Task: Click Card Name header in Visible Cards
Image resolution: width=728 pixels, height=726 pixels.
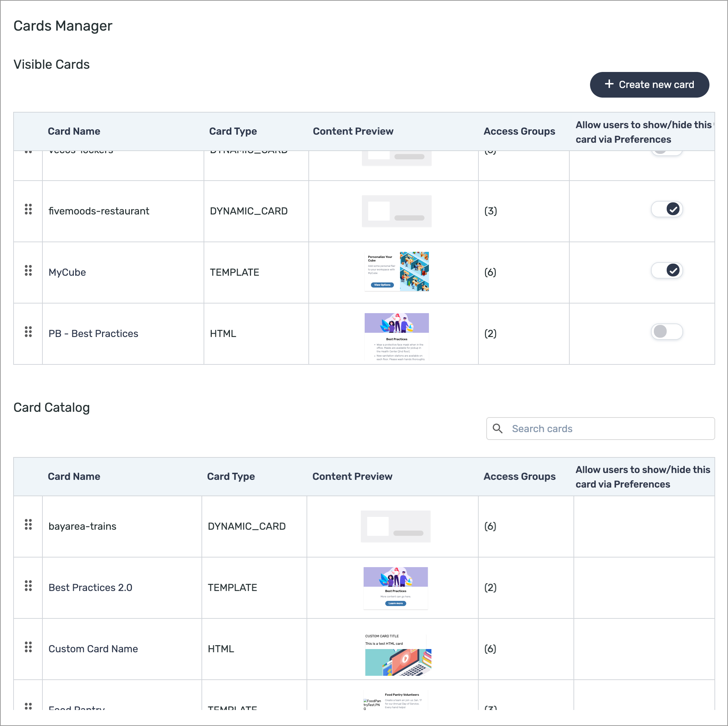Action: [74, 131]
